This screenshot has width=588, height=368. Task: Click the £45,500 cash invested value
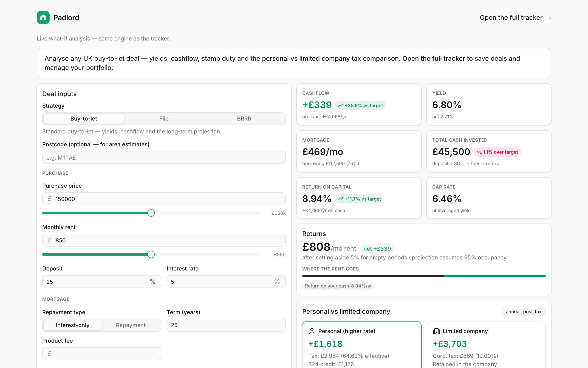[x=451, y=152]
